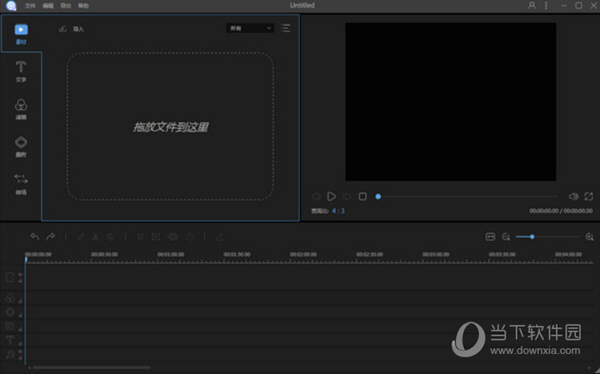Image resolution: width=600 pixels, height=374 pixels.
Task: Play the preview video
Action: click(x=331, y=196)
